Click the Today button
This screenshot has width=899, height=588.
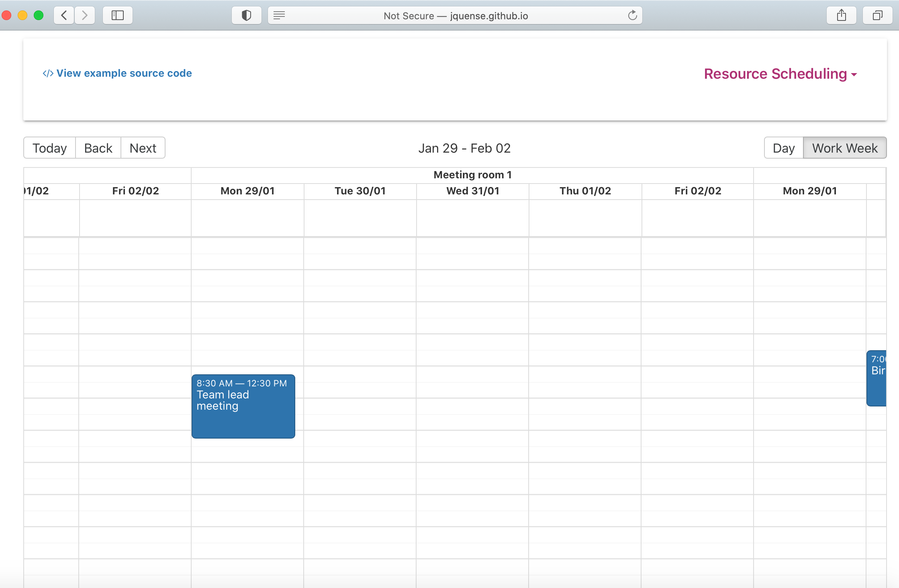(49, 148)
